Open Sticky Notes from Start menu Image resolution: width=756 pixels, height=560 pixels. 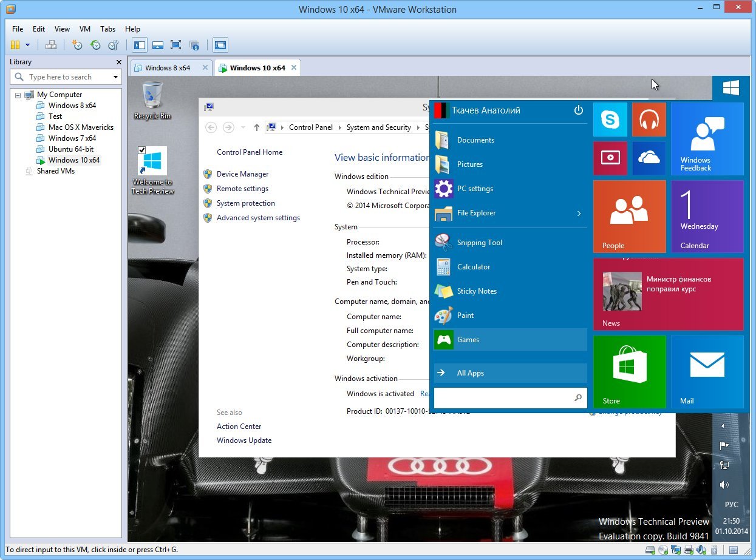[511, 291]
